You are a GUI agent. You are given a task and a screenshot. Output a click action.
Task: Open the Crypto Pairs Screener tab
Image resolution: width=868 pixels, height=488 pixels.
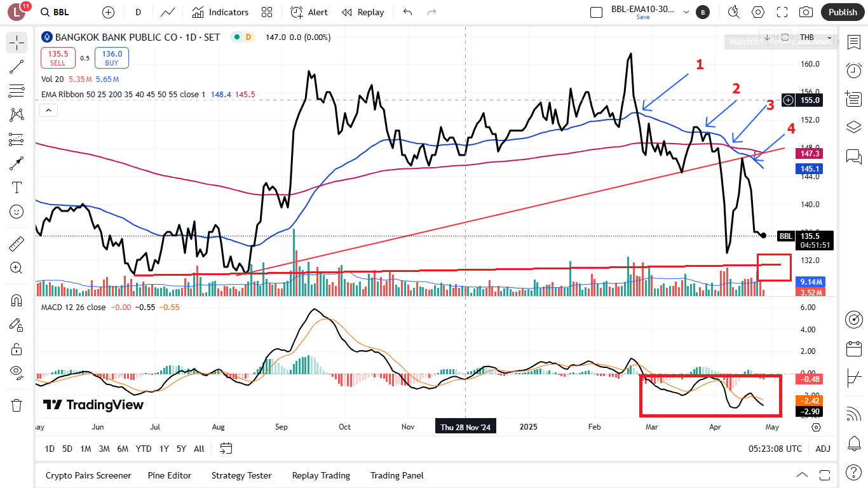point(88,475)
